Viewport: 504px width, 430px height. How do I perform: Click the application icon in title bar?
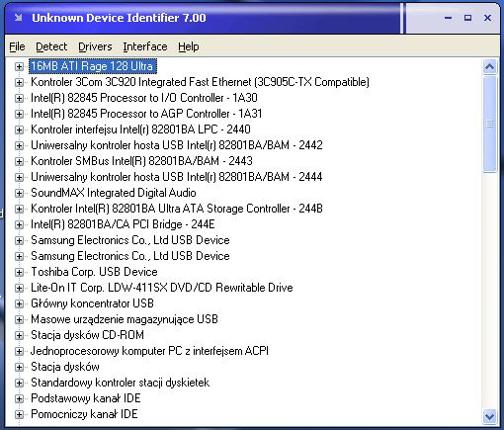(18, 18)
